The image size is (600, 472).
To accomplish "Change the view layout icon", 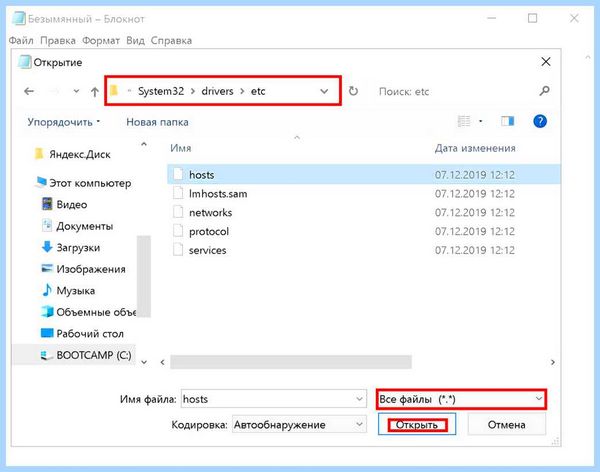I will point(464,121).
